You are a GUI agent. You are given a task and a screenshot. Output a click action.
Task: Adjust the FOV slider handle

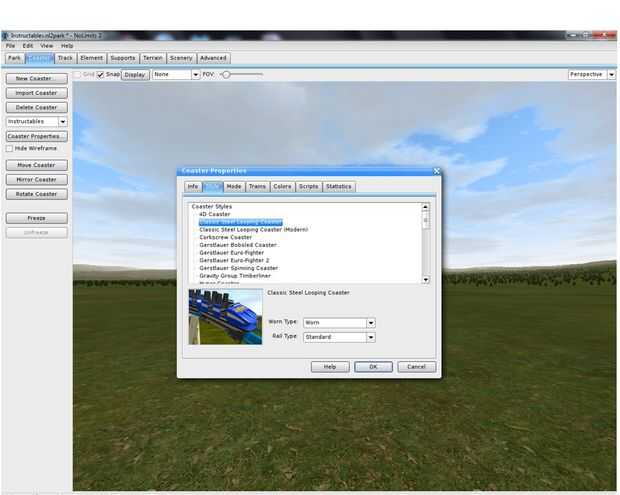coord(226,74)
